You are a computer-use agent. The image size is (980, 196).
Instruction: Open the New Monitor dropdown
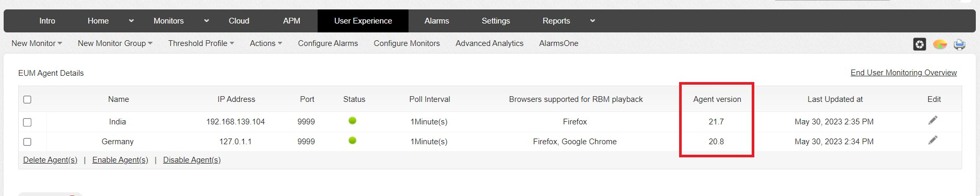coord(37,43)
